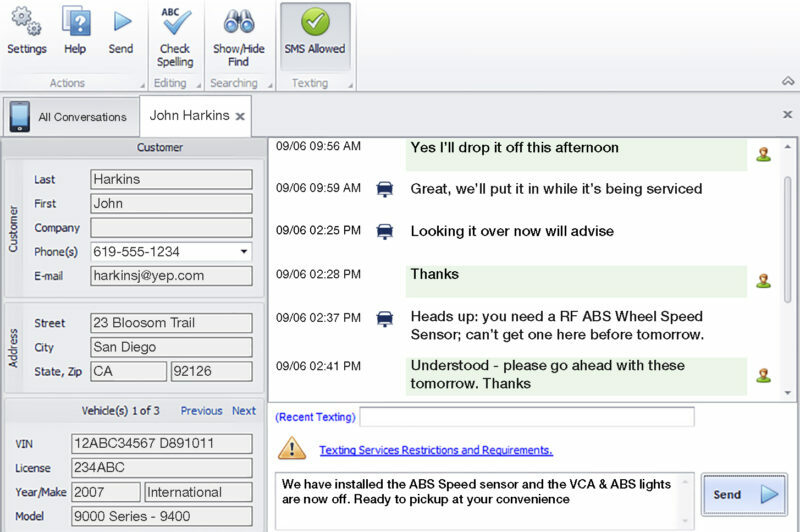
Task: Go to the Next vehicle
Action: [244, 411]
